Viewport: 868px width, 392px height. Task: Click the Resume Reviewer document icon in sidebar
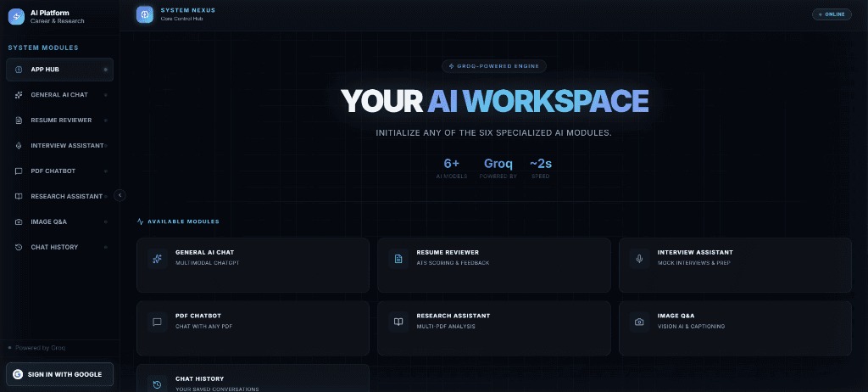tap(19, 120)
